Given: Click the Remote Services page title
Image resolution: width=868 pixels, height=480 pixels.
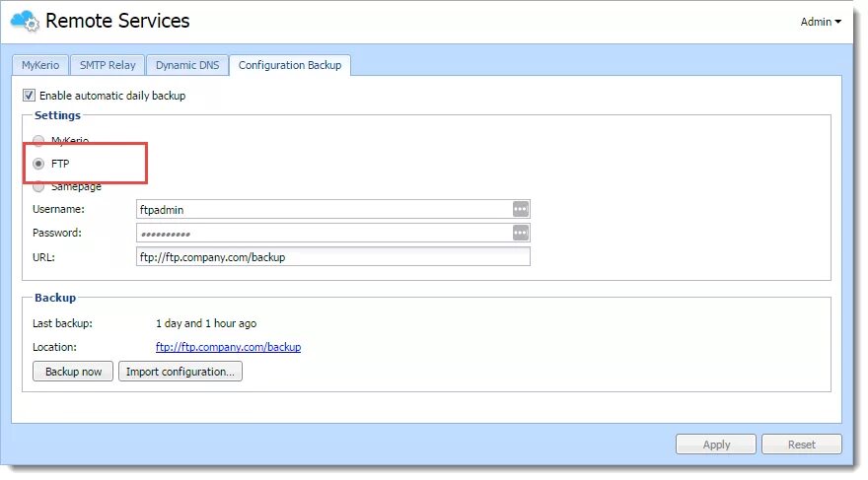Looking at the screenshot, I should (x=117, y=21).
